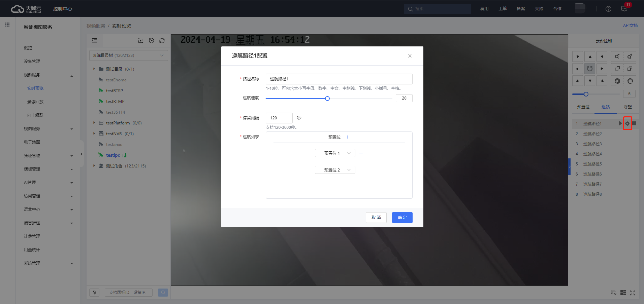Focus the 停留间隔 input showing 120

click(x=279, y=118)
